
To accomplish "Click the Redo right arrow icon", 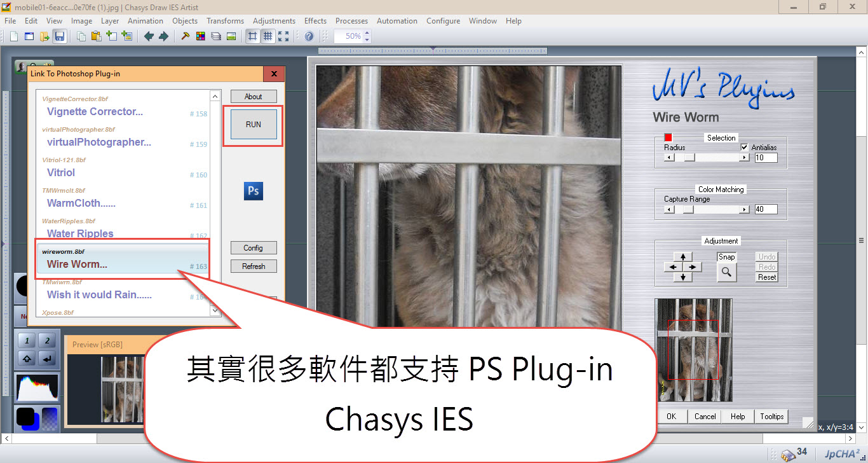I will pyautogui.click(x=163, y=36).
